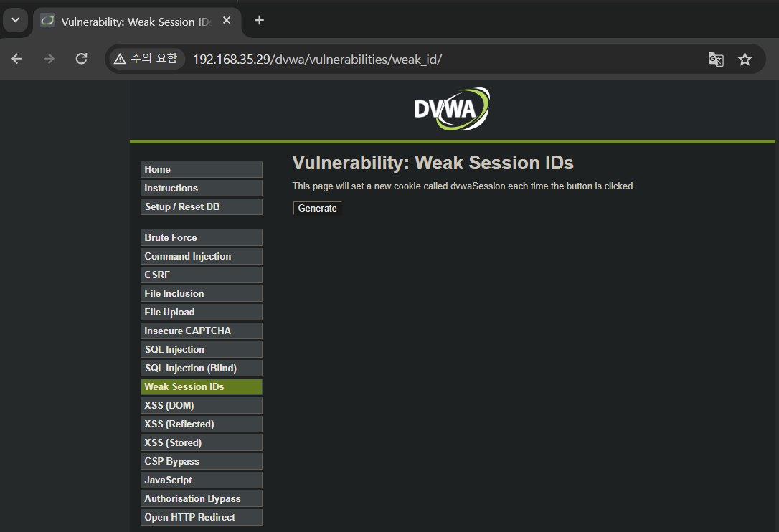Select File Upload in sidebar
The height and width of the screenshot is (532, 779).
point(202,312)
